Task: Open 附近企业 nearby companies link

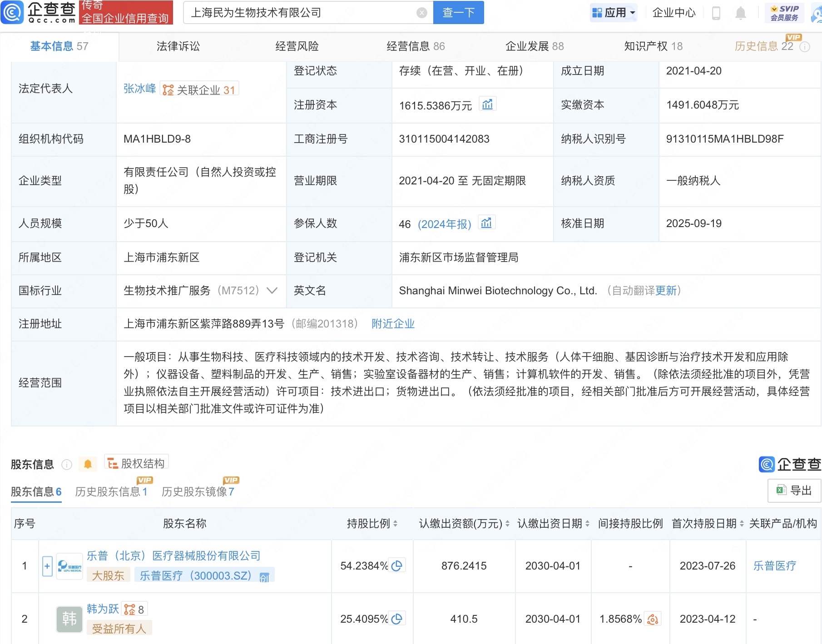Action: 393,324
